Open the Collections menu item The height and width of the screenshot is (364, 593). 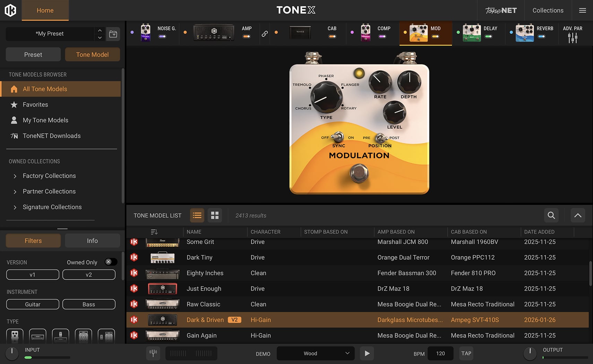[548, 10]
